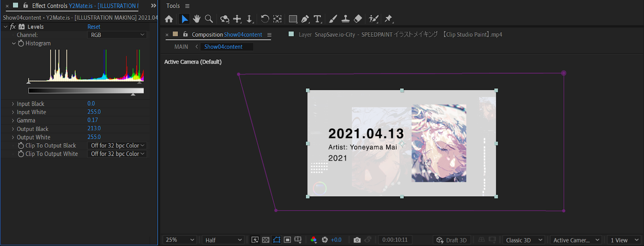Show hidden panels with double-chevron
This screenshot has height=246, width=644.
click(x=153, y=6)
